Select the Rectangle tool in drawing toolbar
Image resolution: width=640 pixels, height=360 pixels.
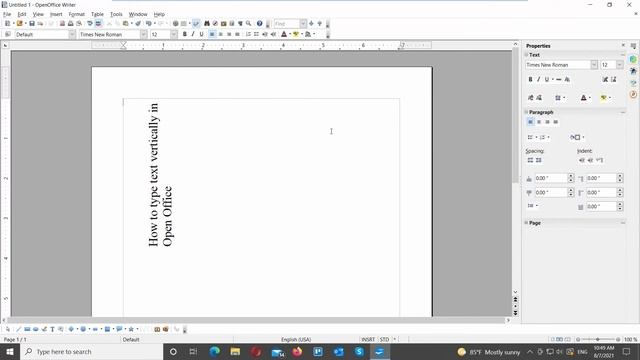(x=27, y=329)
